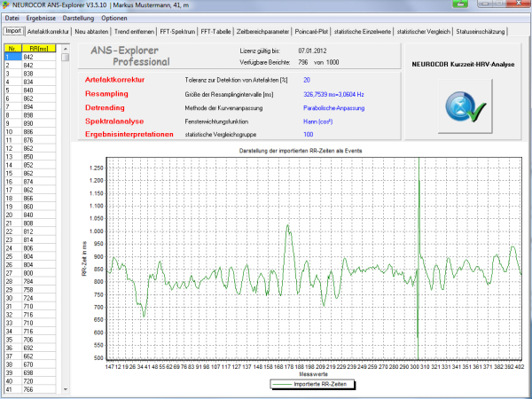The width and height of the screenshot is (532, 399).
Task: Click the Ergebnisinterpretationen red heading
Action: [x=129, y=135]
